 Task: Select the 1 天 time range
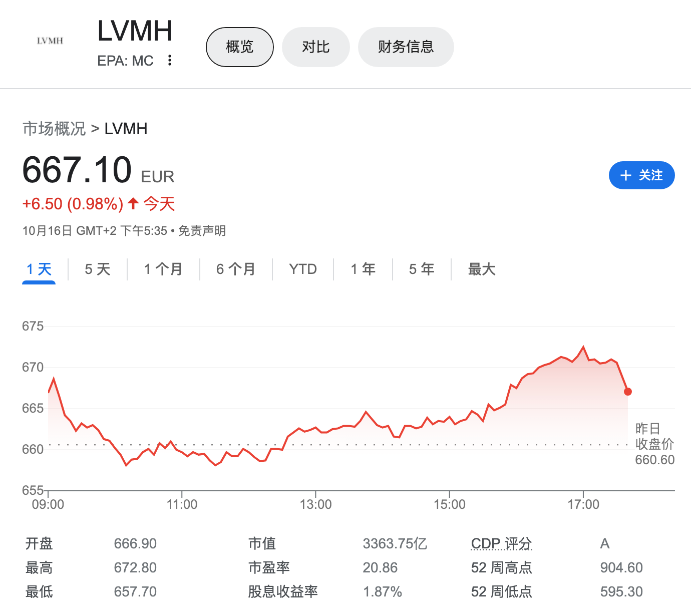[x=39, y=269]
